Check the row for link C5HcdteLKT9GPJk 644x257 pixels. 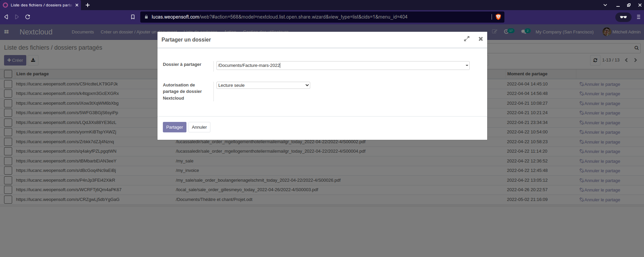(x=8, y=84)
